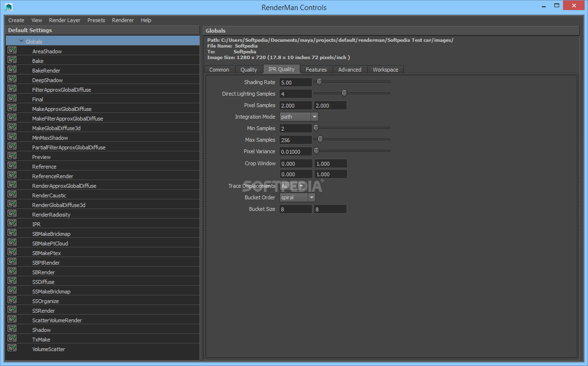Click the clapperboard icon beside Shadow

click(12, 329)
